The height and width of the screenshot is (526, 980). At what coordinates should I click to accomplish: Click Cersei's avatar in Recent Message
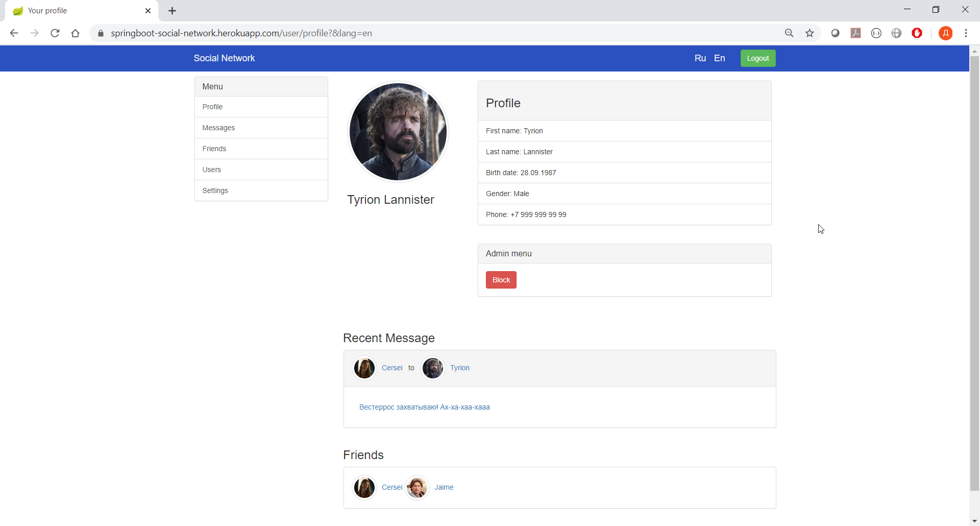point(364,368)
